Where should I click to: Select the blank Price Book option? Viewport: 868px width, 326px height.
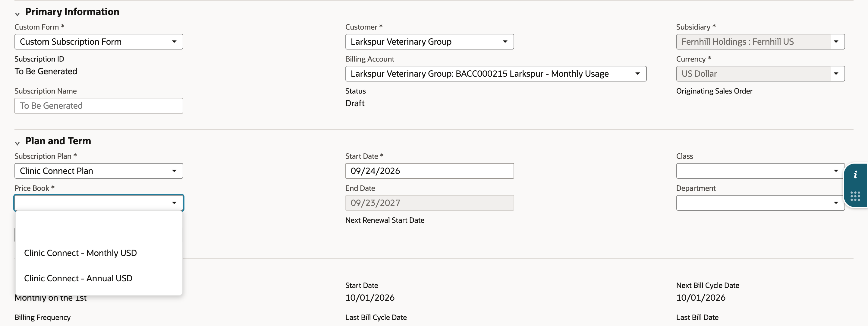coord(99,228)
